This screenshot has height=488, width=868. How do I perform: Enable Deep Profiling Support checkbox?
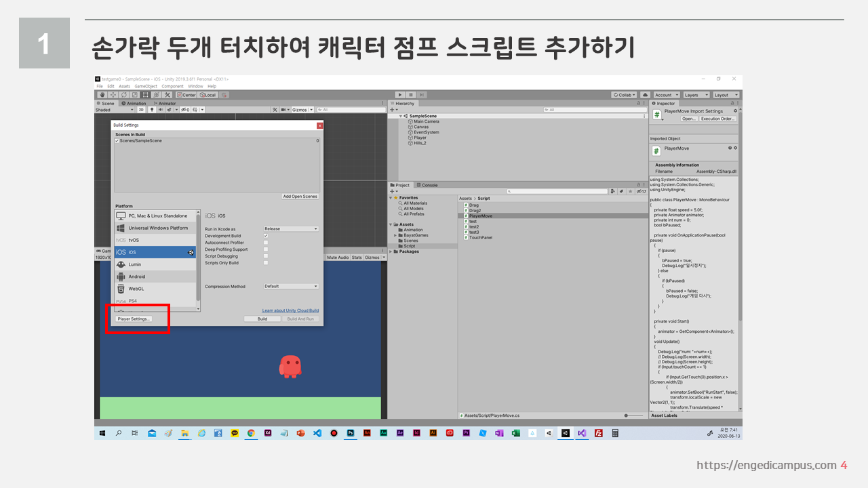click(266, 249)
